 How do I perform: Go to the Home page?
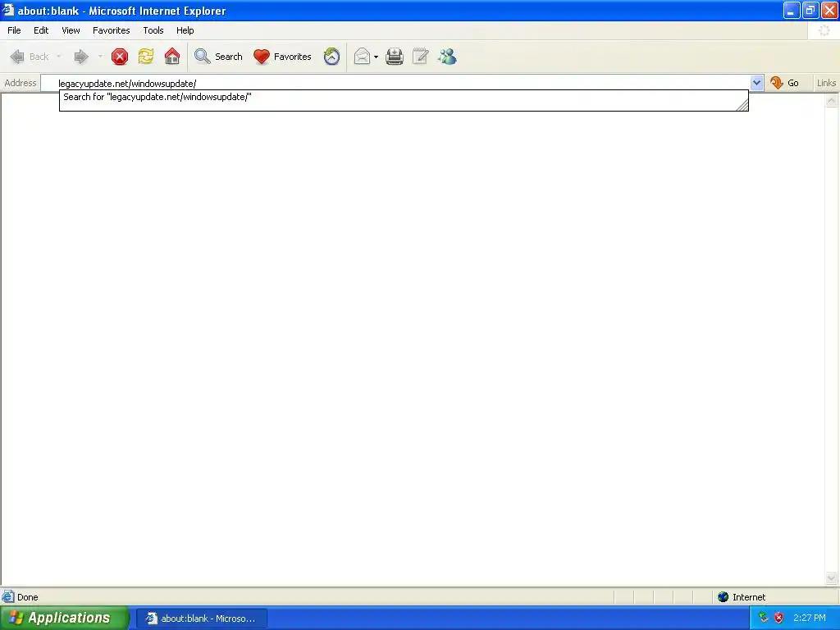(x=172, y=57)
